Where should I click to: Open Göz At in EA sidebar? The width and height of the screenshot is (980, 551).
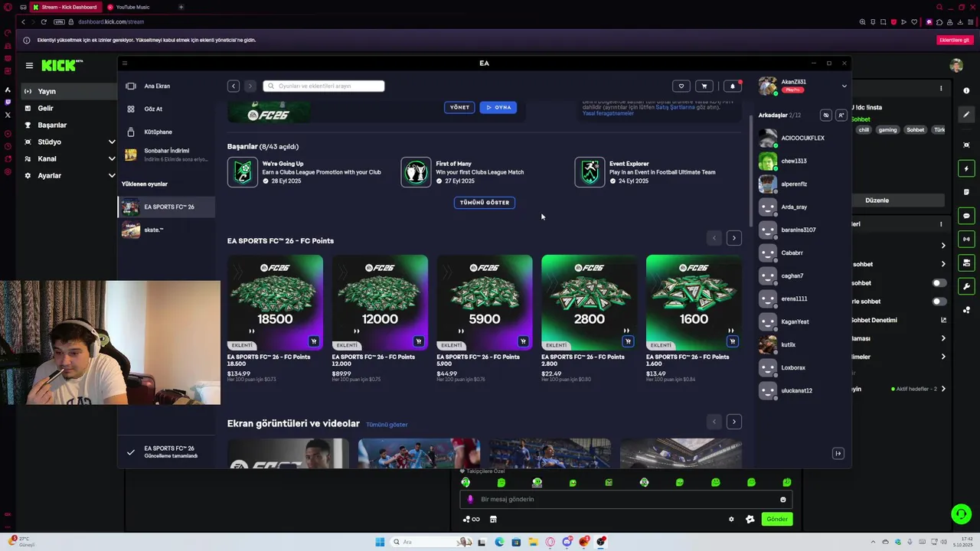pos(166,109)
